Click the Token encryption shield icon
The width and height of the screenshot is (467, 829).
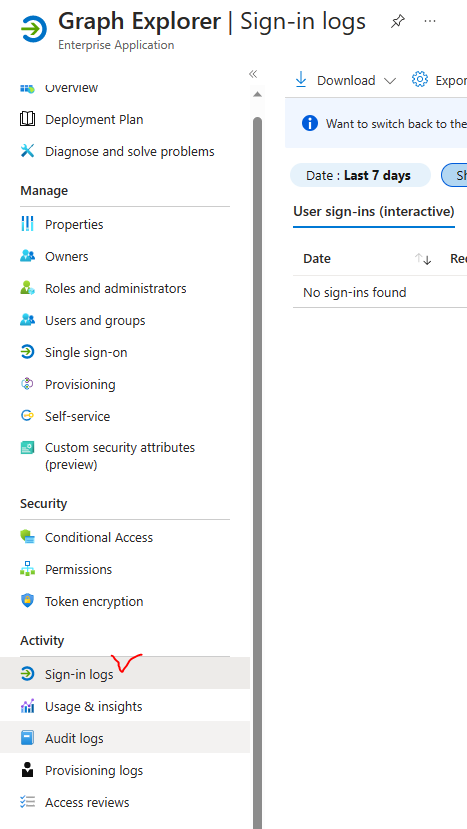28,601
